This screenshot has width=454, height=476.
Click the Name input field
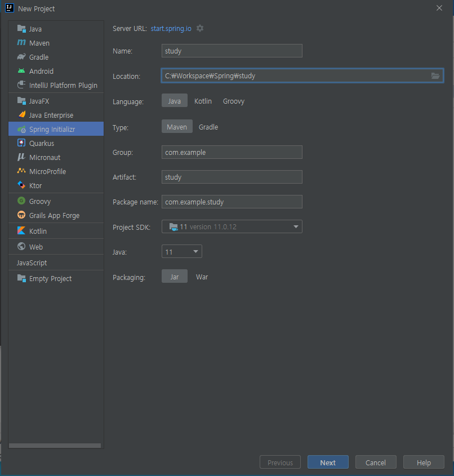click(x=232, y=51)
